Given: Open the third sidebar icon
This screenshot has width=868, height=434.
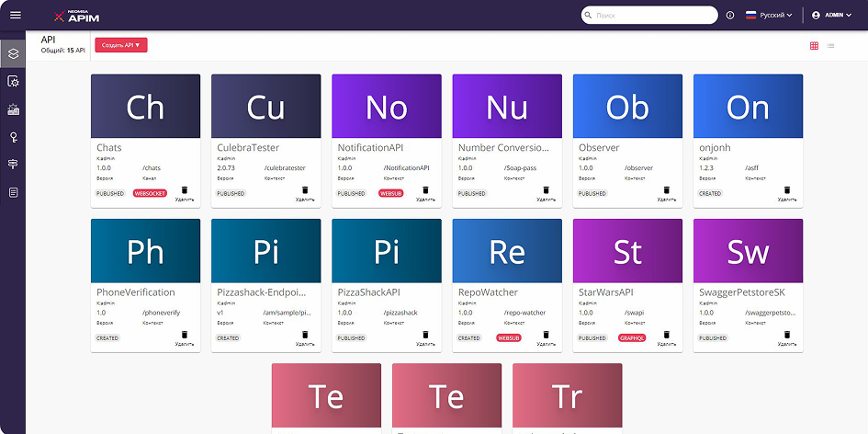Looking at the screenshot, I should 13,109.
